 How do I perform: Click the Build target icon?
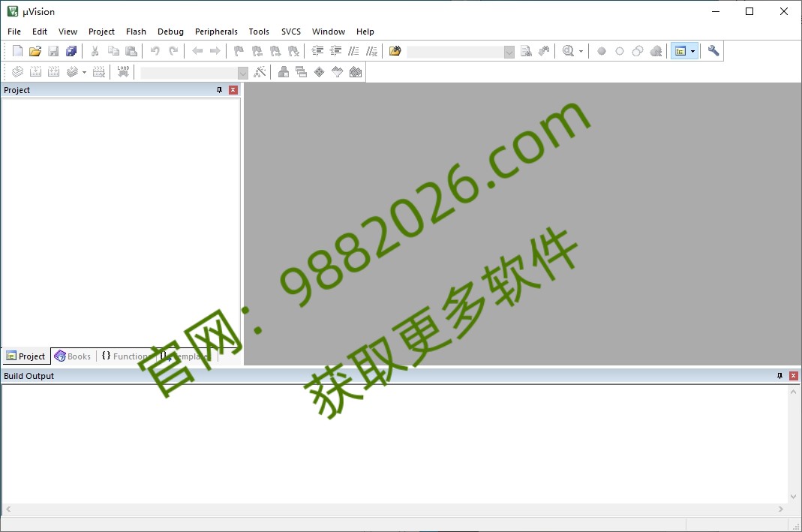click(x=35, y=72)
